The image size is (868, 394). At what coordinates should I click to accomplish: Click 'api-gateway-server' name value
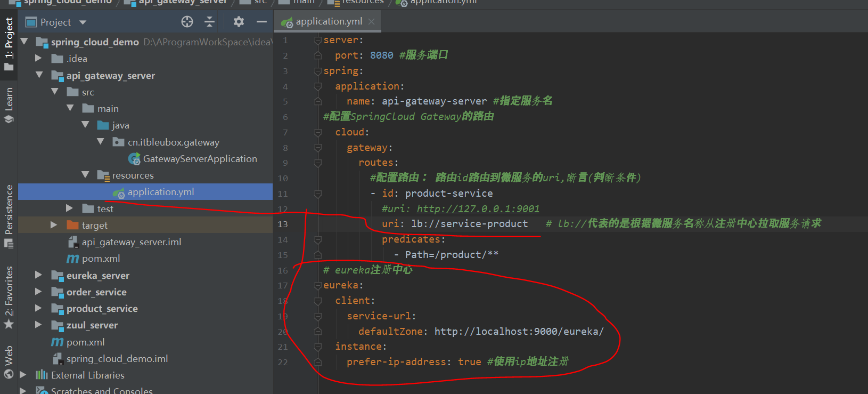[434, 101]
